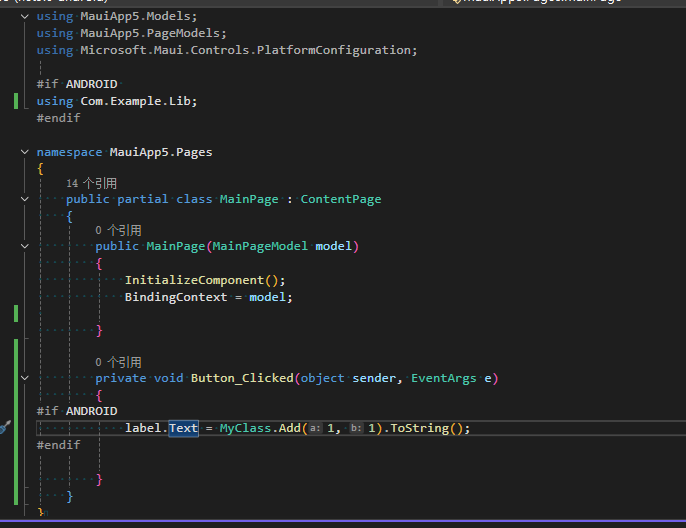Click the Button_Clicked method name

pyautogui.click(x=242, y=378)
